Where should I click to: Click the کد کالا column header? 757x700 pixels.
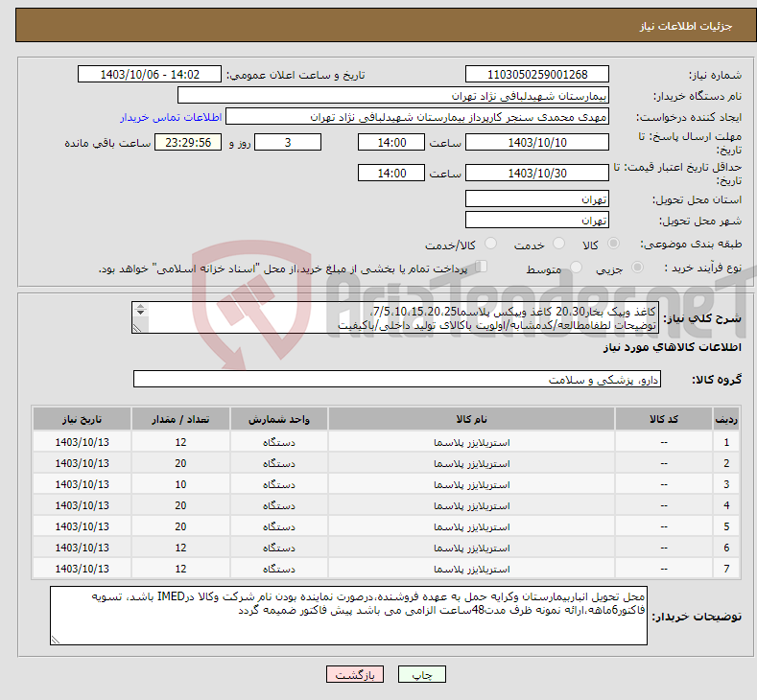[664, 419]
